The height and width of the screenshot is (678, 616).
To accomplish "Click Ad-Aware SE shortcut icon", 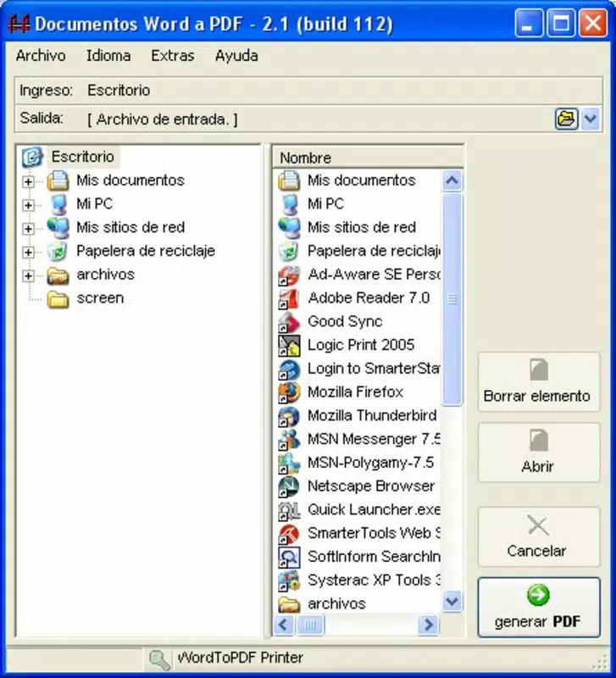I will click(x=289, y=275).
